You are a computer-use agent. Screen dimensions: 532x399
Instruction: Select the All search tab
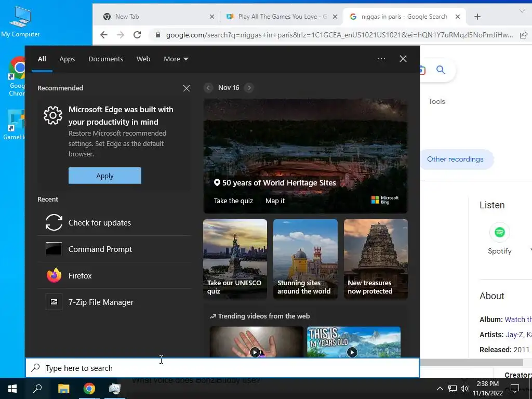click(42, 59)
